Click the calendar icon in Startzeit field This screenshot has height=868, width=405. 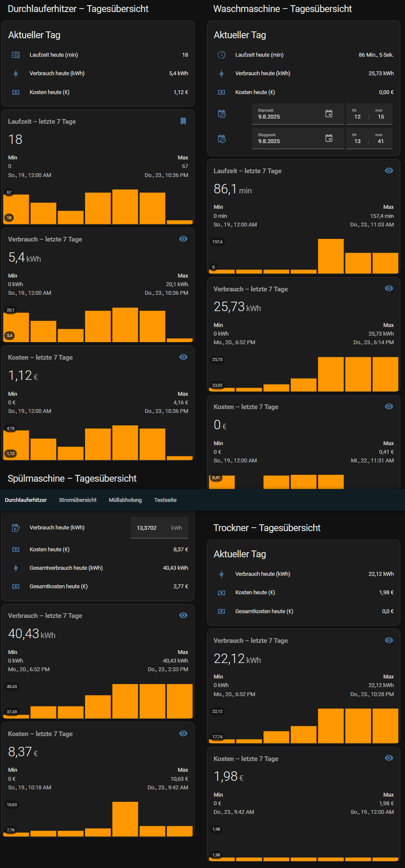pyautogui.click(x=329, y=114)
